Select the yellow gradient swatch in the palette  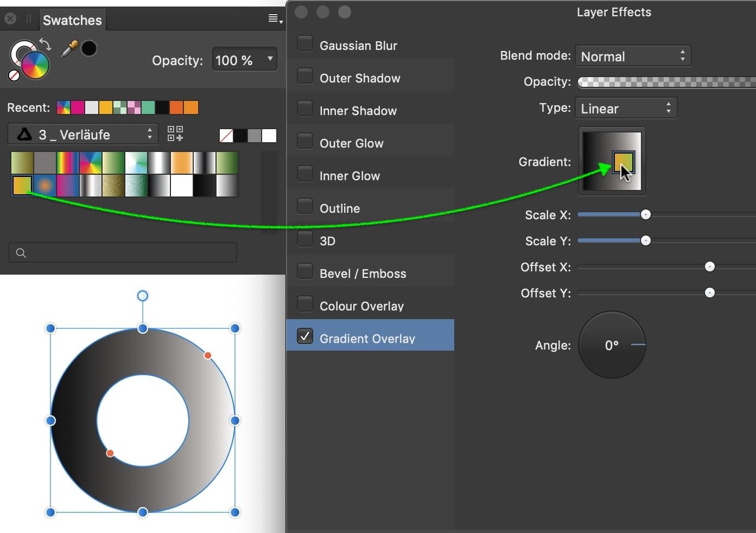point(22,185)
